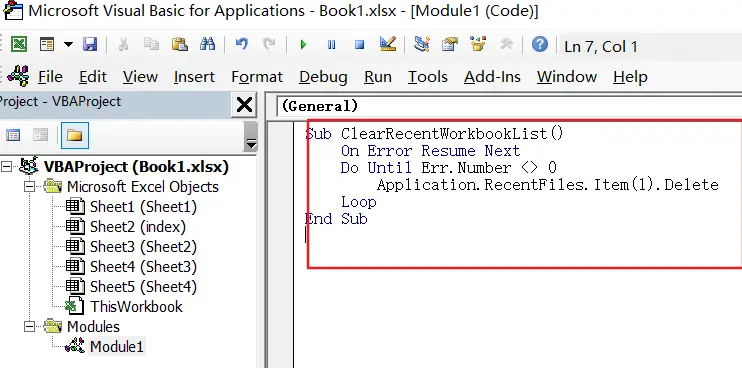Open the Format menu
742x368 pixels.
coord(257,77)
